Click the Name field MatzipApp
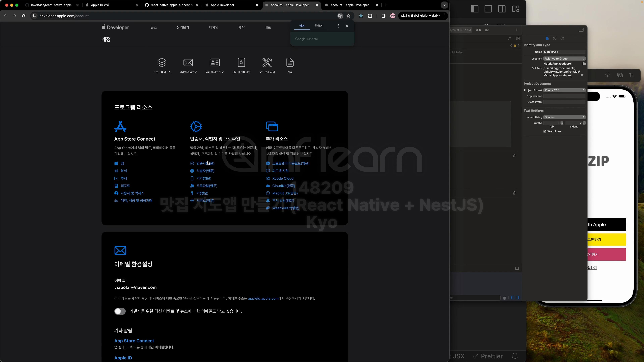 (564, 52)
